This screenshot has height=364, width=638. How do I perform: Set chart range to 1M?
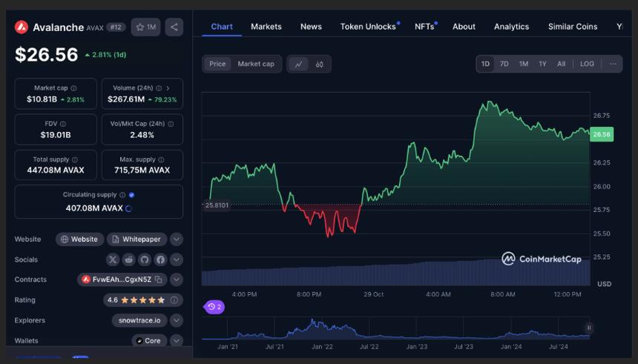tap(524, 64)
